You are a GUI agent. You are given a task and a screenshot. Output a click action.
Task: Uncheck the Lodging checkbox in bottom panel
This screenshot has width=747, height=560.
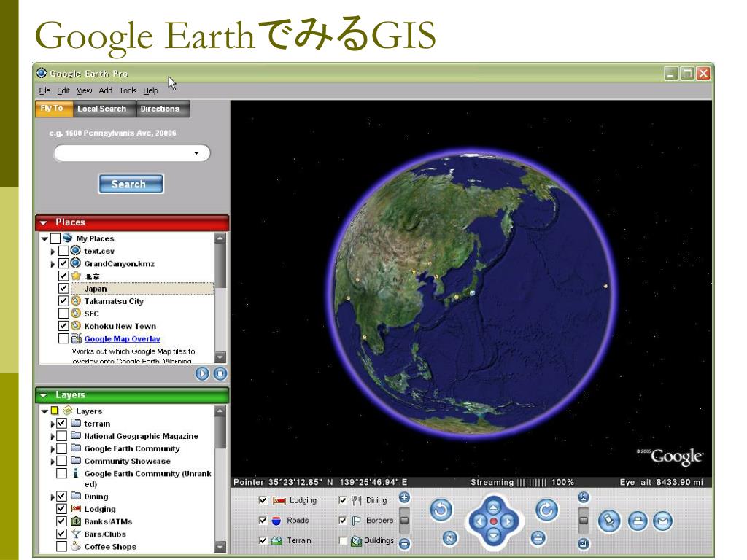click(x=263, y=500)
